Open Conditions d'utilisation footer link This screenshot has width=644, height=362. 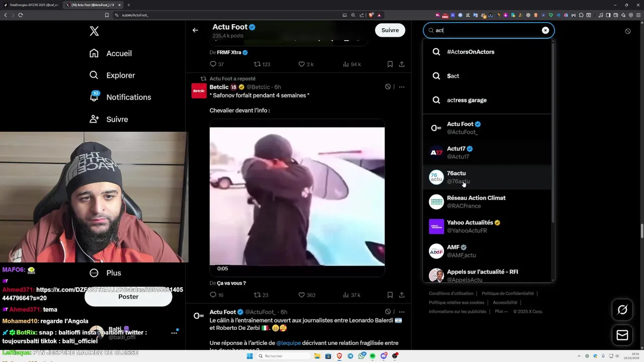click(451, 294)
